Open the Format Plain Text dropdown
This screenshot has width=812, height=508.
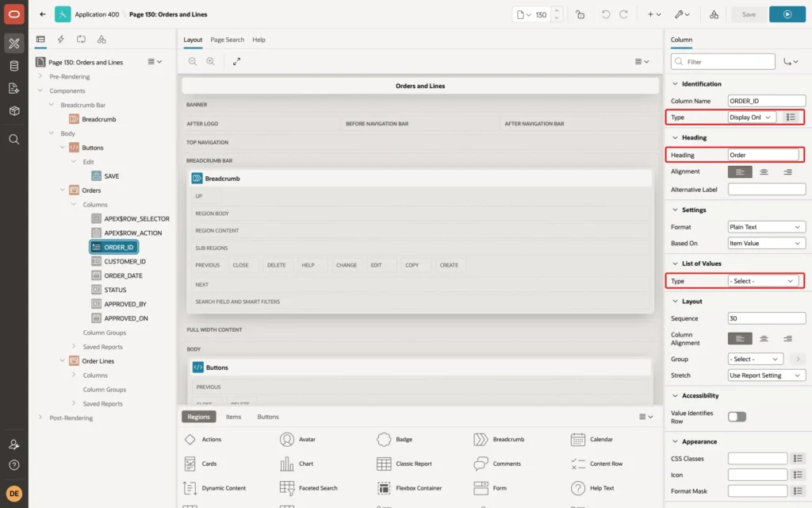767,227
